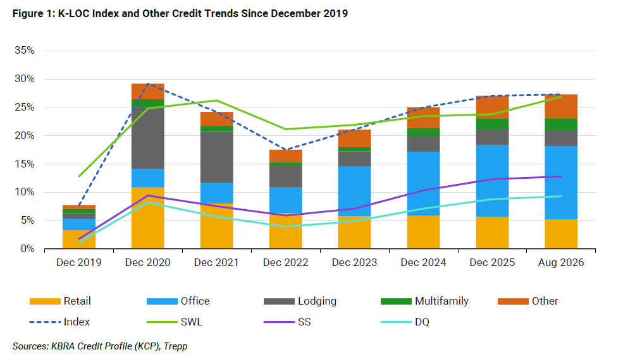Click the Other legend color swatch
The image size is (623, 364).
point(513,301)
